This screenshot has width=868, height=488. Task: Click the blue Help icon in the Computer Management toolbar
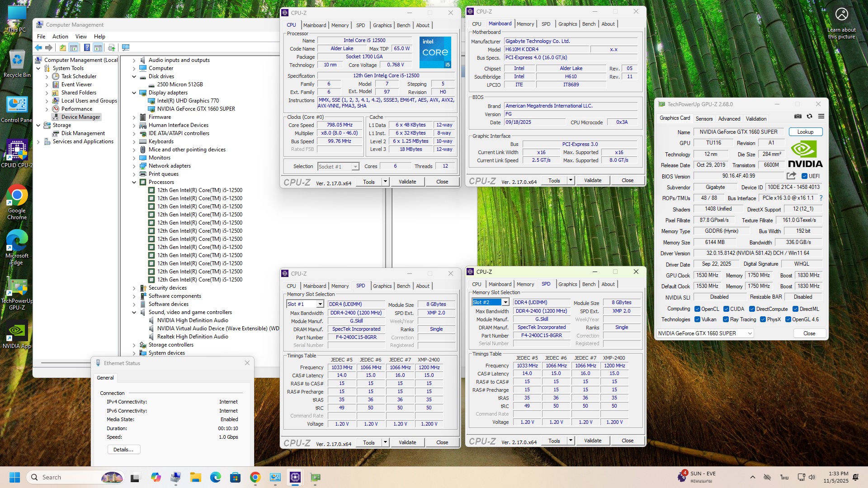click(86, 47)
